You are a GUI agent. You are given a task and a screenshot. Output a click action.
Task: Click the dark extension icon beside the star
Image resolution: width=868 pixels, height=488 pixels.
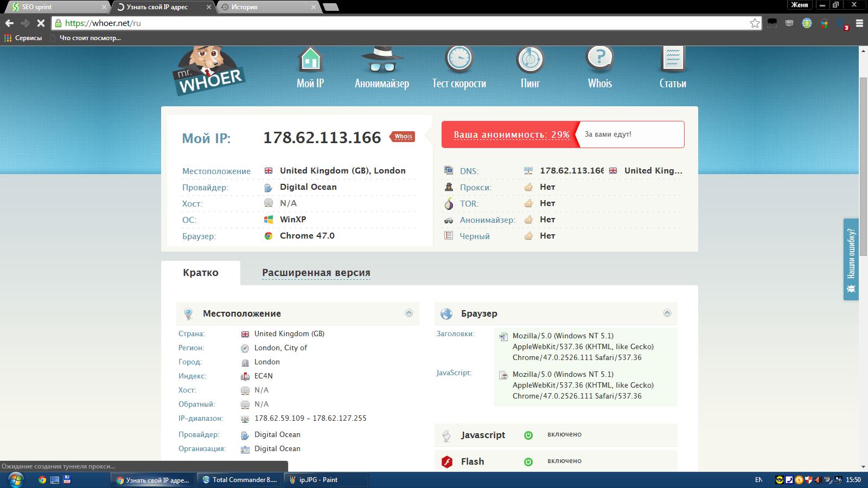coord(772,23)
